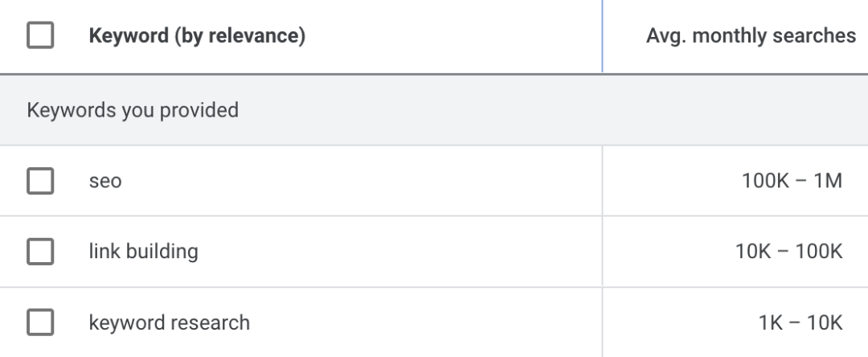Collapse the 'Keywords you provided' section

coord(133,109)
